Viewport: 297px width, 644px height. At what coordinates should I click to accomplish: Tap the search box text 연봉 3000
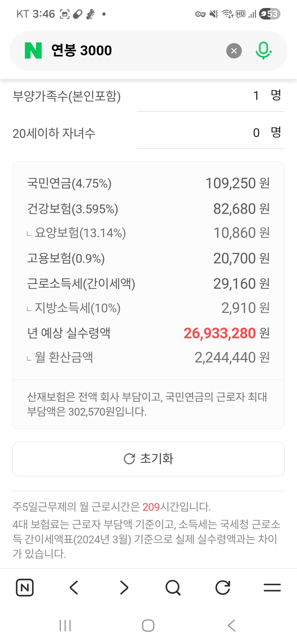[x=82, y=51]
